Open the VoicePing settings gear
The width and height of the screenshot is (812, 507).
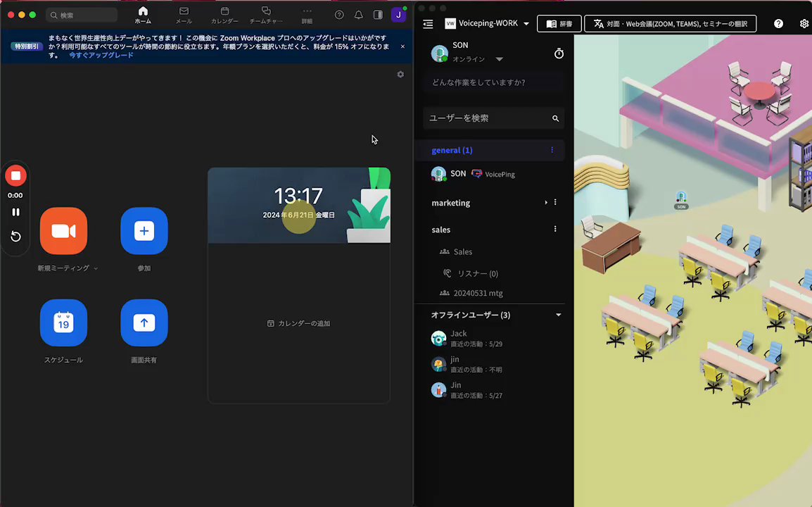804,24
